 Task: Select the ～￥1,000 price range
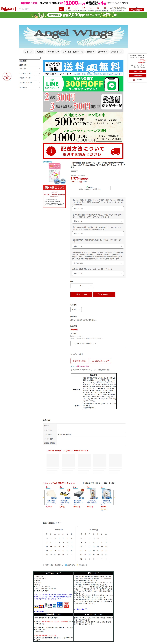tap(30, 68)
